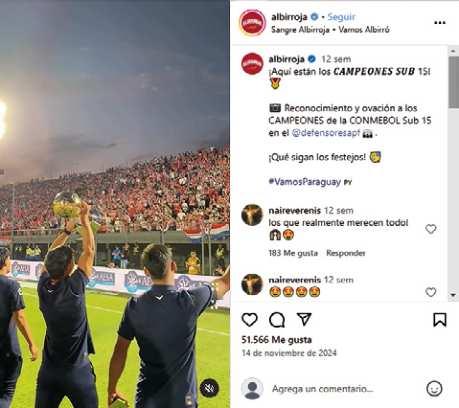The height and width of the screenshot is (408, 459).
Task: View the 183 Me gusta on comment
Action: tap(293, 253)
